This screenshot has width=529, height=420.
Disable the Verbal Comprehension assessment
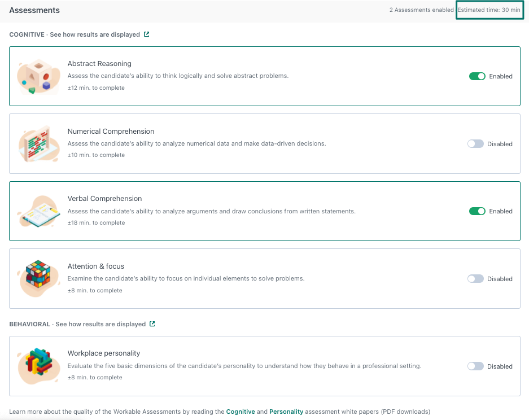click(x=477, y=211)
